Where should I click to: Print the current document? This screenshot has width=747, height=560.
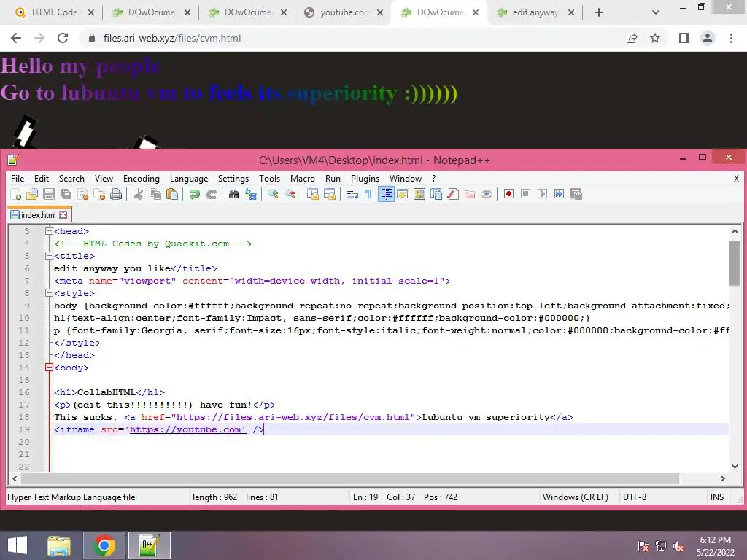(116, 194)
